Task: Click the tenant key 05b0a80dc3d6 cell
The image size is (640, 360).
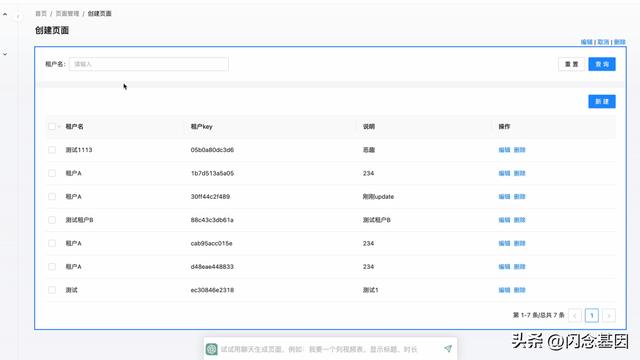Action: (212, 150)
